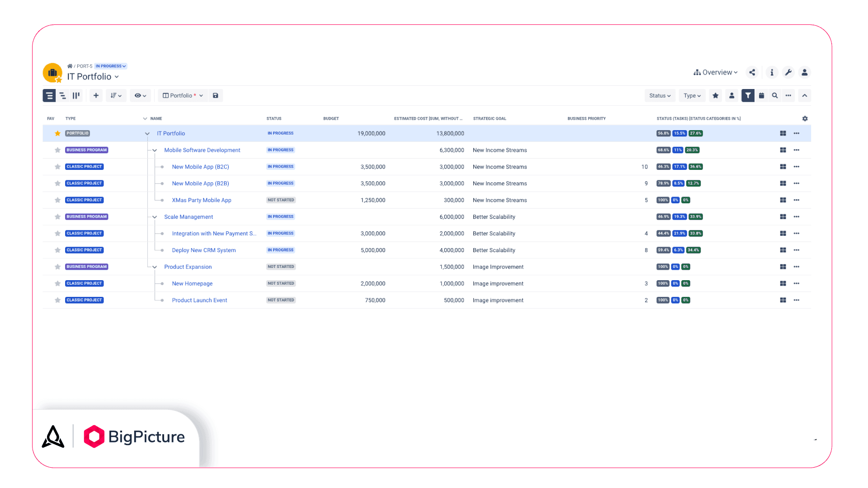Viewport: 868px width, 488px height.
Task: Collapse the Scale Management program
Action: (x=155, y=217)
